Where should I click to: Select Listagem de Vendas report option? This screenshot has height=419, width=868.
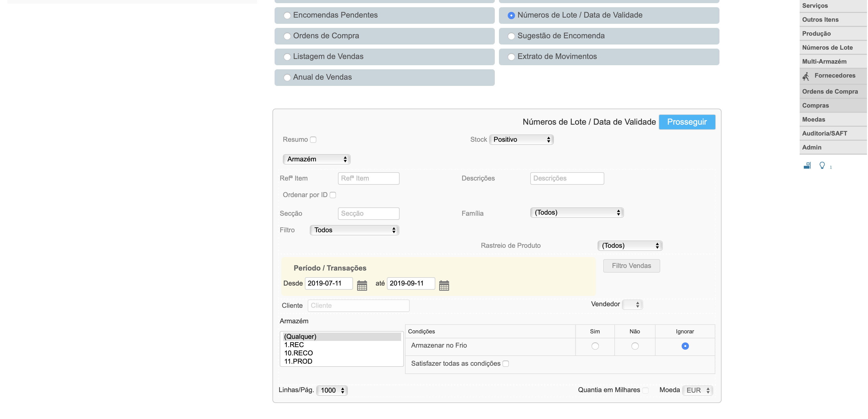click(287, 57)
